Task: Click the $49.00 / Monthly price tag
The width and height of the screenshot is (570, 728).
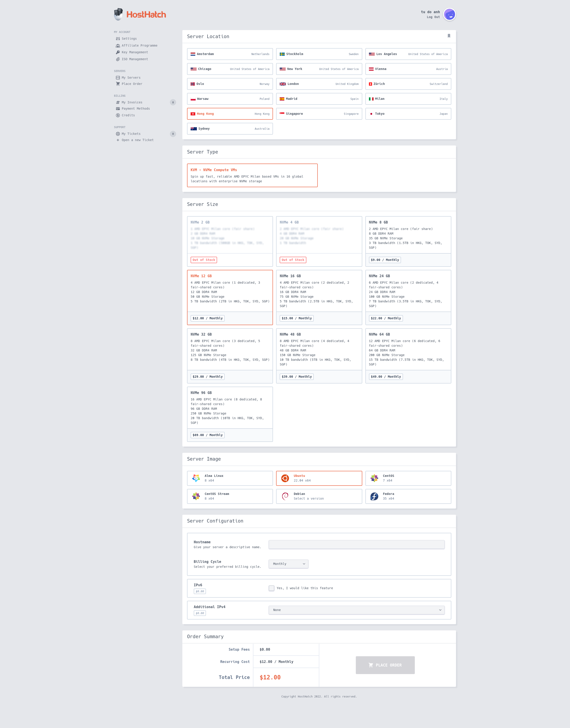Action: [386, 377]
